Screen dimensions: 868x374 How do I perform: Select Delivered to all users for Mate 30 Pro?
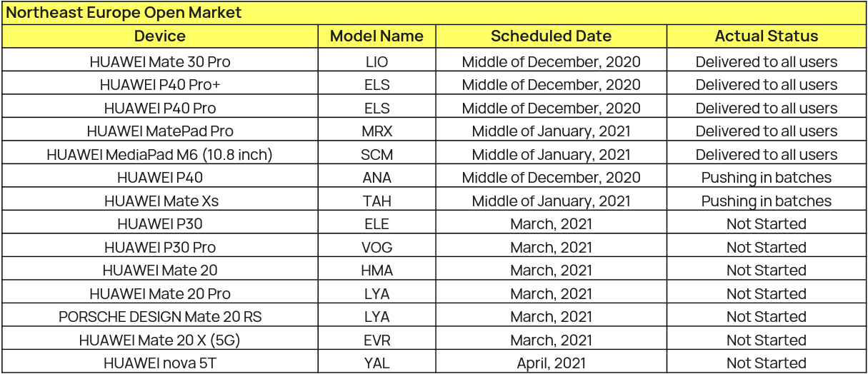click(x=767, y=61)
